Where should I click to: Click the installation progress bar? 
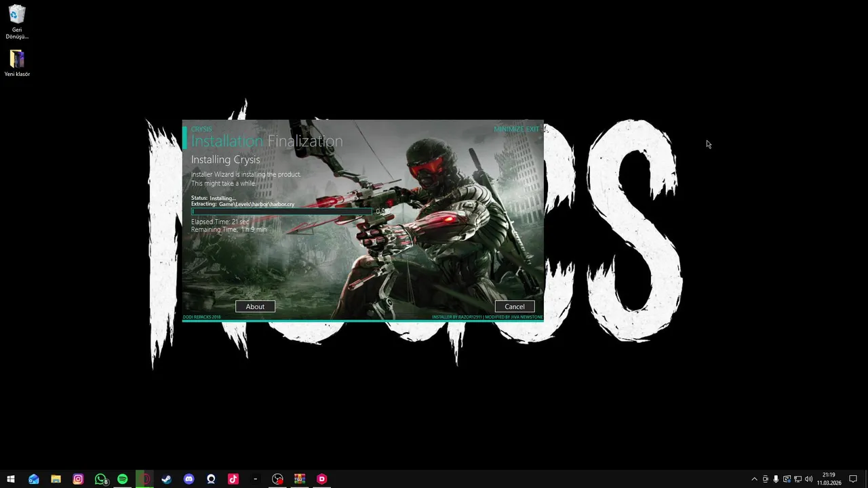tap(282, 211)
